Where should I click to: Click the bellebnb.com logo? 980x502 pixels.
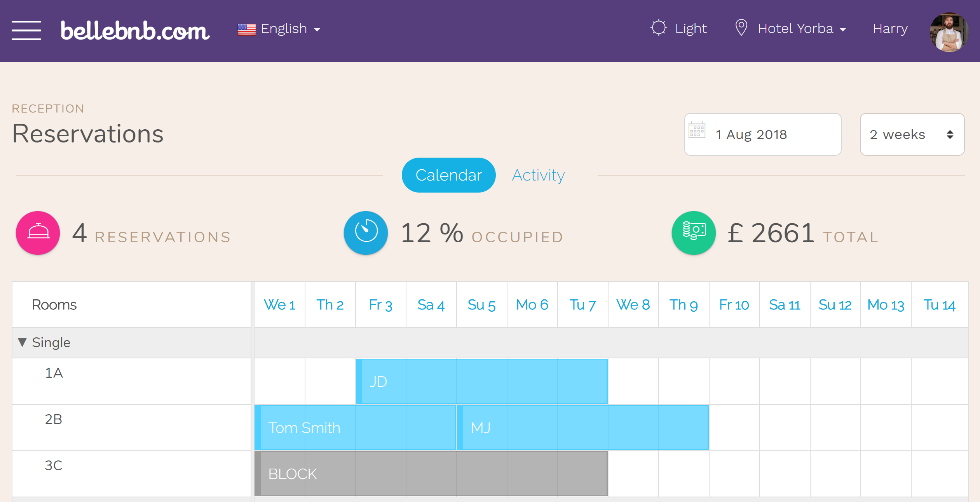click(x=135, y=30)
